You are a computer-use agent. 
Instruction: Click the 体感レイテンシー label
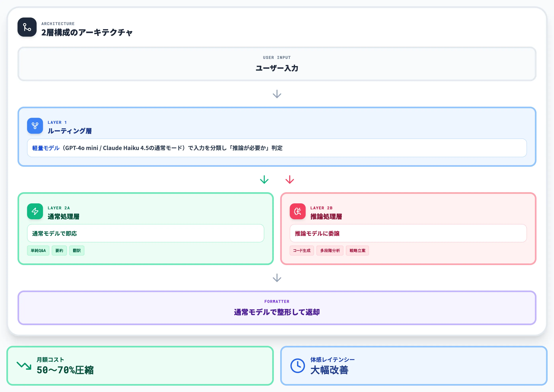tap(332, 360)
